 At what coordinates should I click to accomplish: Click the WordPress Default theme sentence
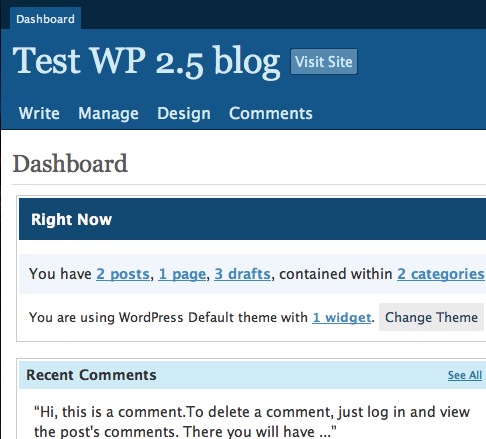click(x=202, y=317)
